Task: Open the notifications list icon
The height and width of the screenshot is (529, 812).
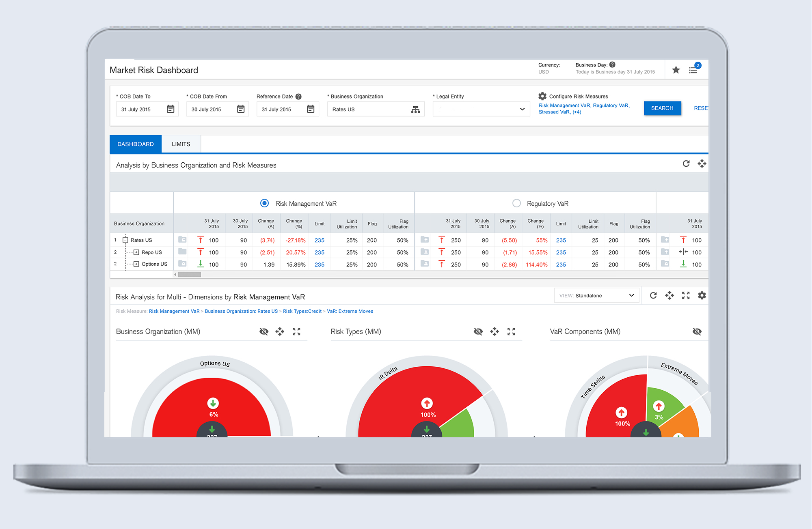Action: pos(693,70)
